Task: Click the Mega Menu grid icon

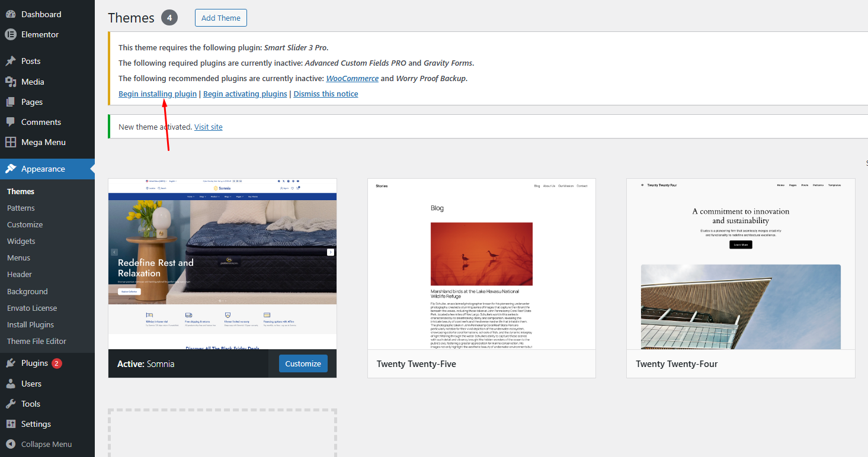Action: coord(11,142)
